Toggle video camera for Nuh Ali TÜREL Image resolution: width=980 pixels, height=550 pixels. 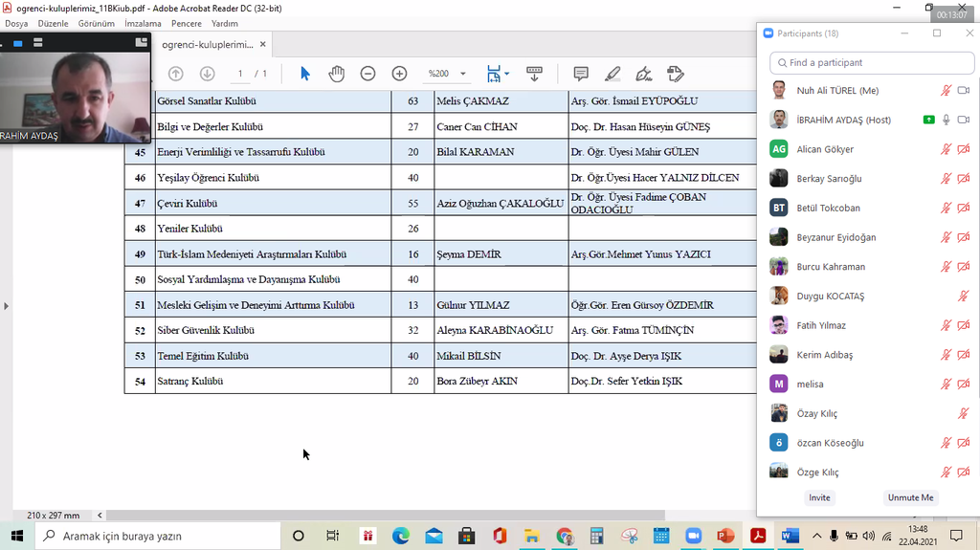pyautogui.click(x=964, y=91)
